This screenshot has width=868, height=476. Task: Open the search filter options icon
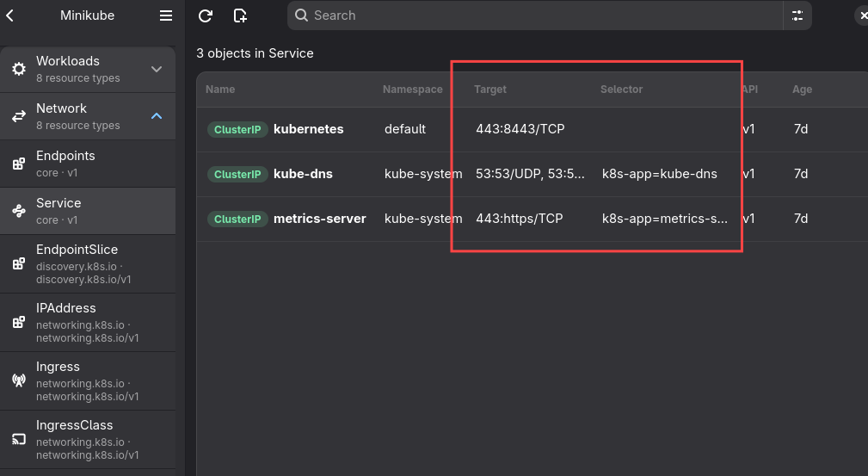point(797,15)
